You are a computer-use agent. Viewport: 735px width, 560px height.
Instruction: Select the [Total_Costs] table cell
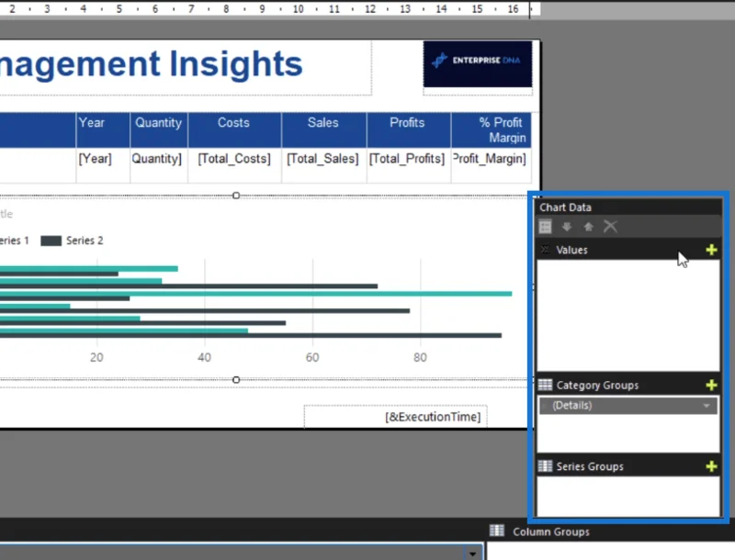coord(234,159)
